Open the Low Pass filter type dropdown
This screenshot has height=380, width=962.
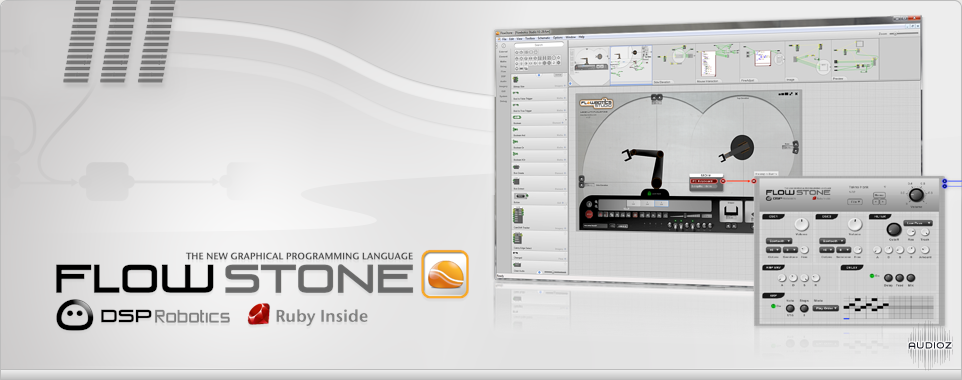(918, 223)
